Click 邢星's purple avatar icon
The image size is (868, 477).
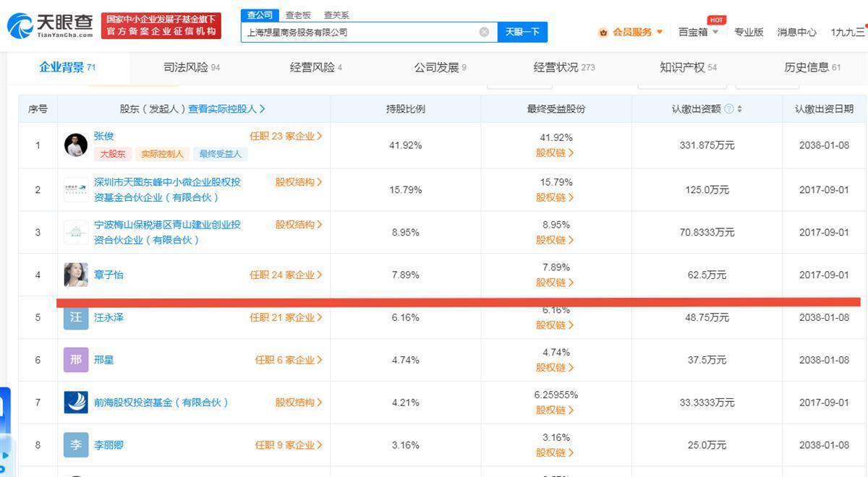pyautogui.click(x=76, y=360)
